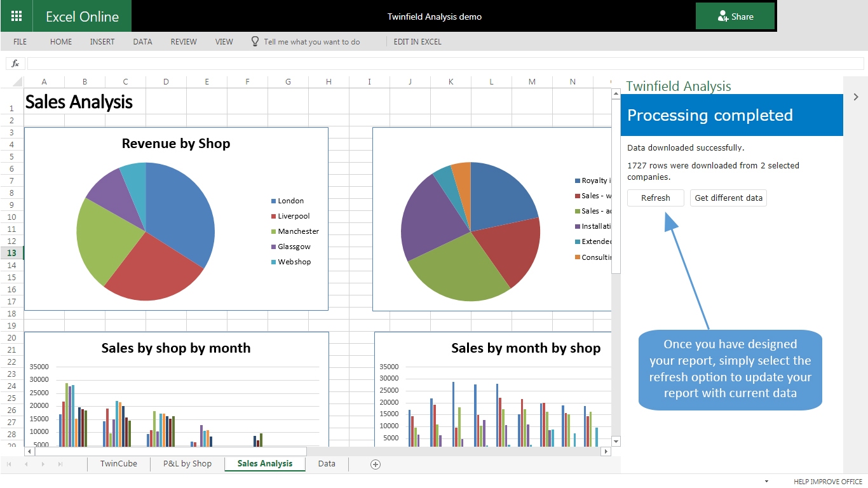868x488 pixels.
Task: Click Get different data button
Action: click(x=729, y=198)
